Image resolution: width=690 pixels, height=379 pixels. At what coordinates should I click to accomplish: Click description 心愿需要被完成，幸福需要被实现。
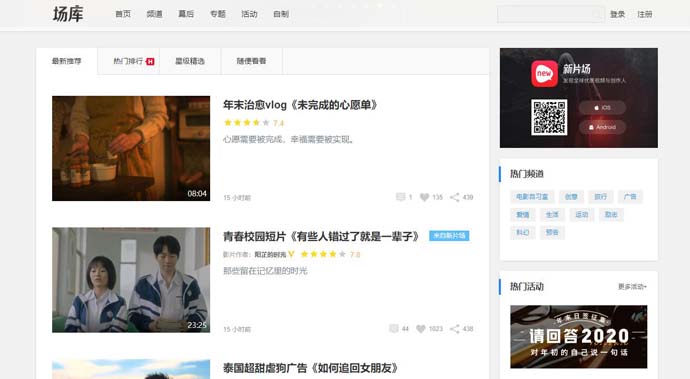tap(289, 140)
